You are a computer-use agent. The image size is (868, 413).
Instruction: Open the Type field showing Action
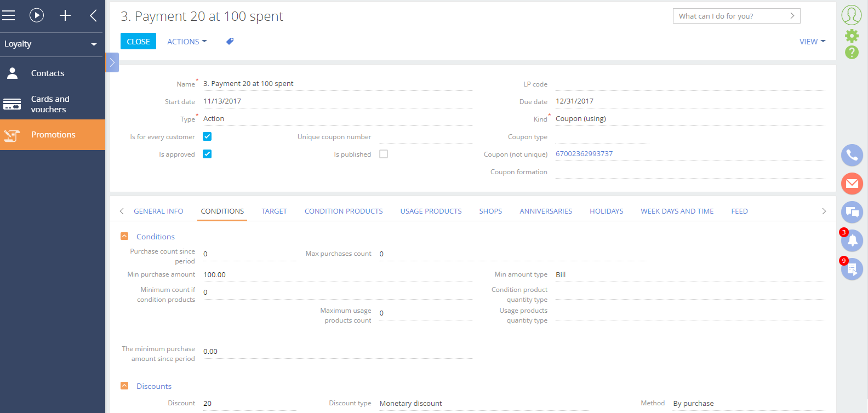click(x=338, y=119)
